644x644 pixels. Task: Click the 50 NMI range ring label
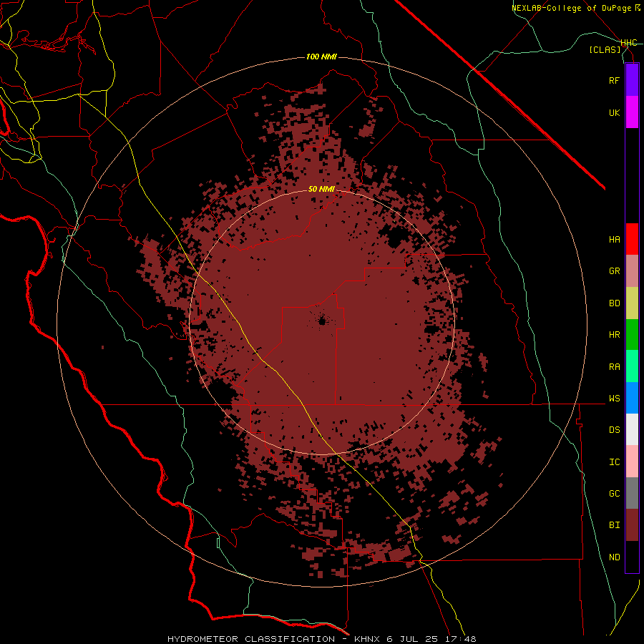[321, 189]
